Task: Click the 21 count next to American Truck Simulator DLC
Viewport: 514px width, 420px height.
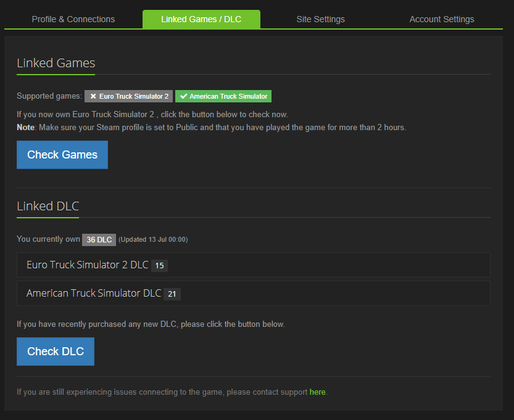Action: coord(172,294)
